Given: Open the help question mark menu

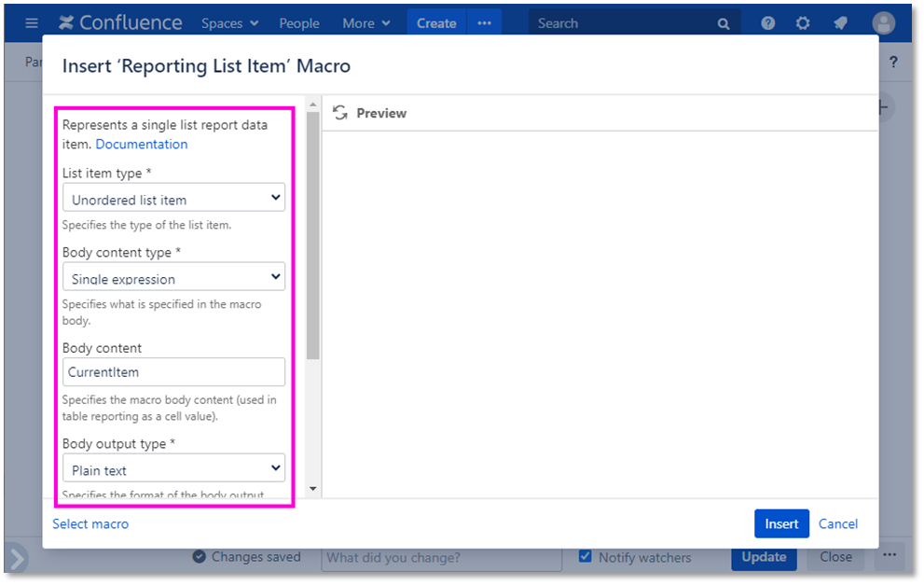Looking at the screenshot, I should point(767,23).
